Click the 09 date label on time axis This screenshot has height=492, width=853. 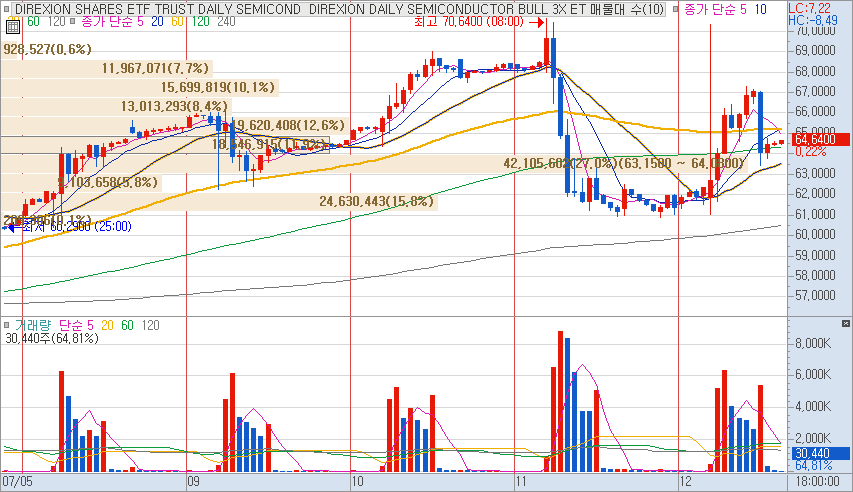coord(194,481)
